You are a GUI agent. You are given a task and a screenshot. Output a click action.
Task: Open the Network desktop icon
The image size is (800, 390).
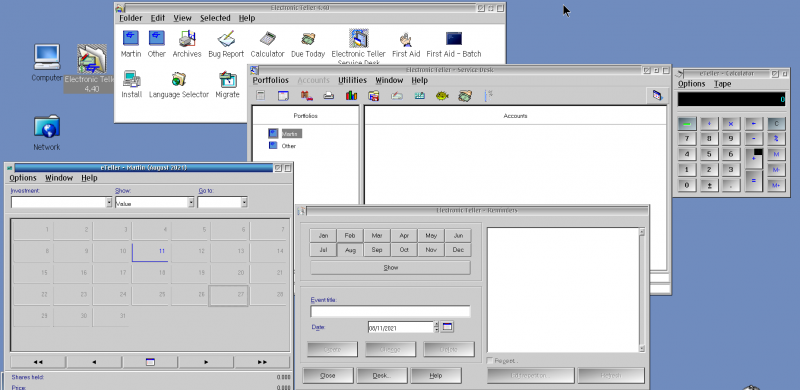pos(47,133)
